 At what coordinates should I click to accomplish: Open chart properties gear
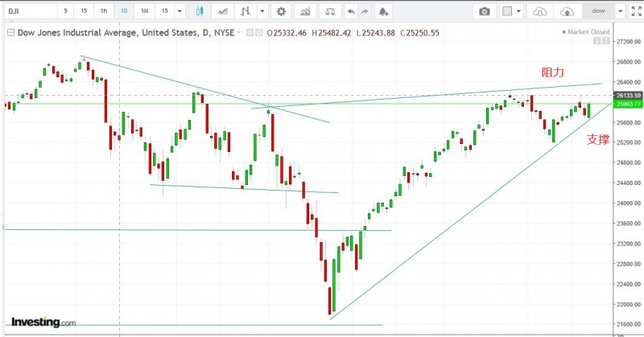tap(280, 11)
